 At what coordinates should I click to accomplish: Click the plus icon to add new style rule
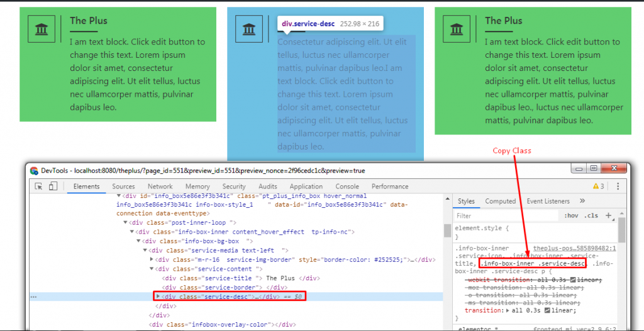click(608, 216)
